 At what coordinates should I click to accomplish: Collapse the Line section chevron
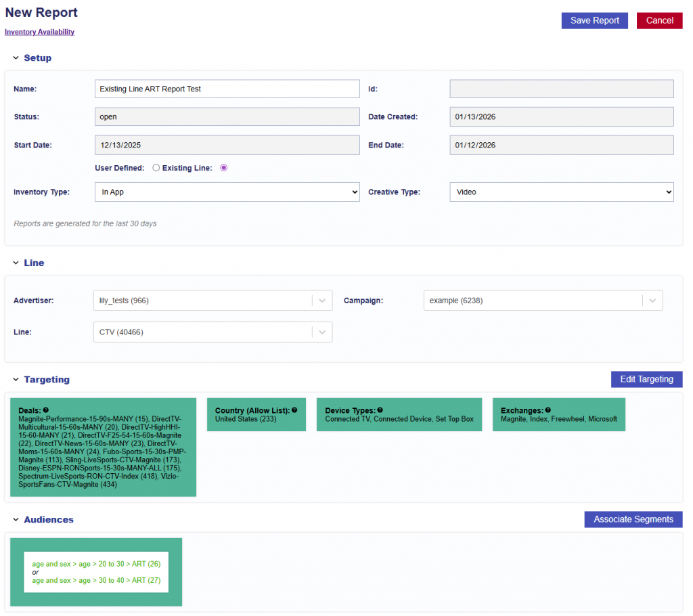click(16, 263)
